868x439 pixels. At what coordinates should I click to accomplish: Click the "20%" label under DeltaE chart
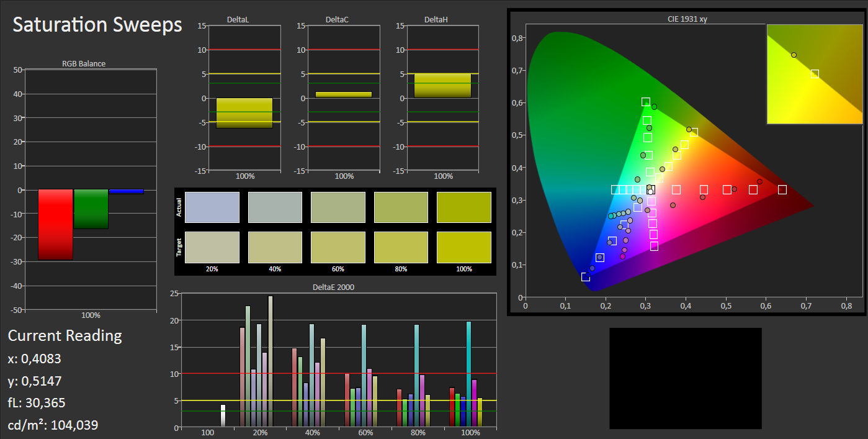tap(260, 433)
